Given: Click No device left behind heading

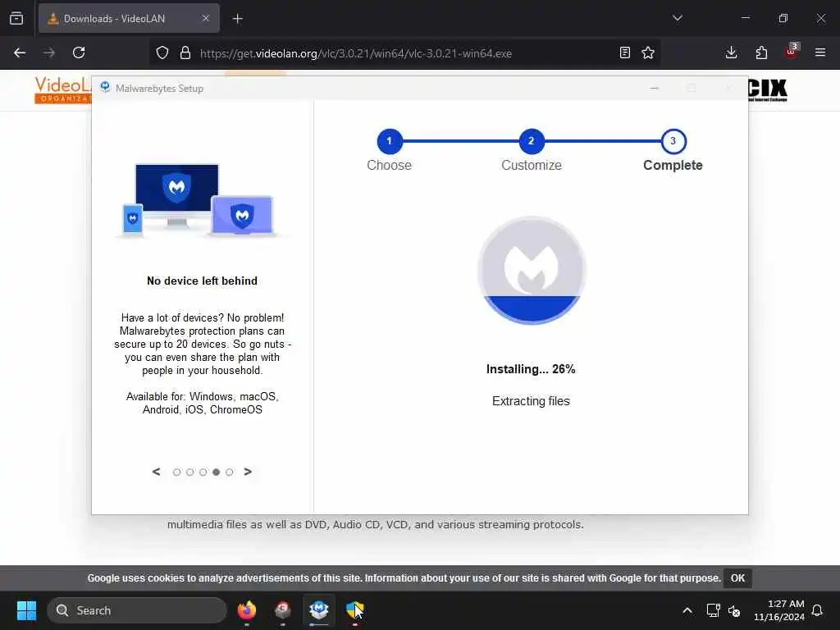Looking at the screenshot, I should 202,281.
